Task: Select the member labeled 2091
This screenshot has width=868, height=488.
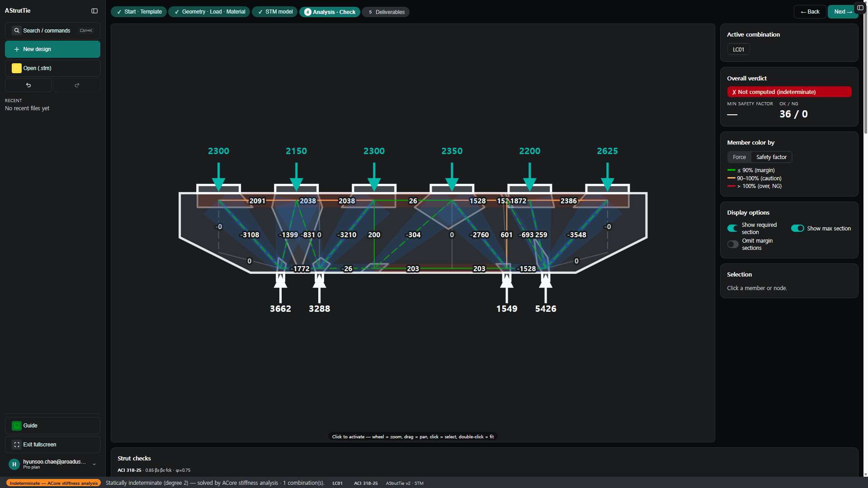Action: (x=257, y=201)
